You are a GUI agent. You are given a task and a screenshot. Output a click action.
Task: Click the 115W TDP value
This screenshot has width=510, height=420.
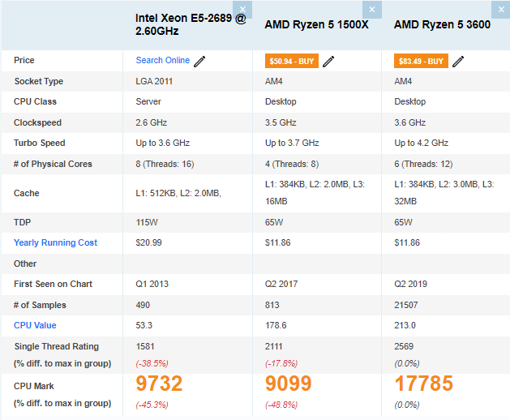click(x=147, y=222)
